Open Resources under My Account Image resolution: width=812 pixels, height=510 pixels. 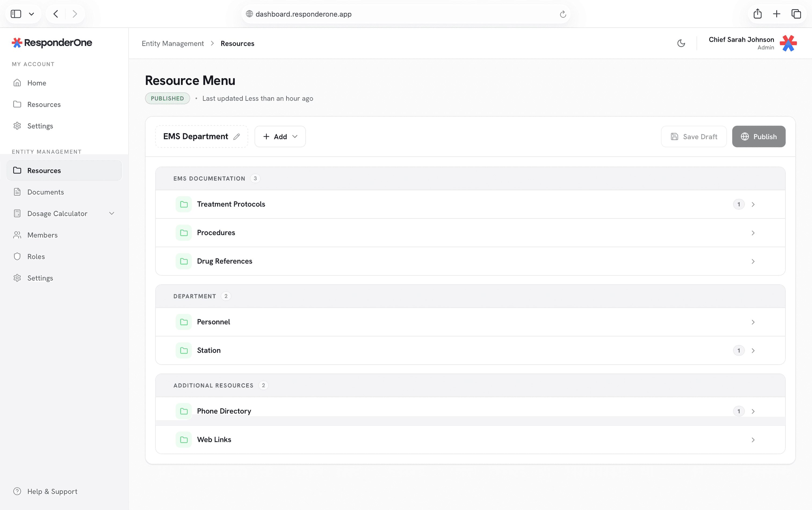[x=64, y=105]
